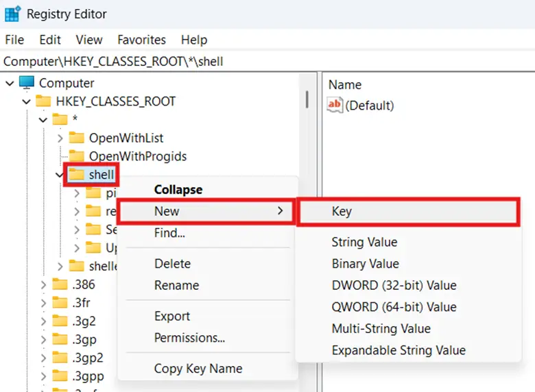Create a new Expandable String Value

pyautogui.click(x=408, y=350)
